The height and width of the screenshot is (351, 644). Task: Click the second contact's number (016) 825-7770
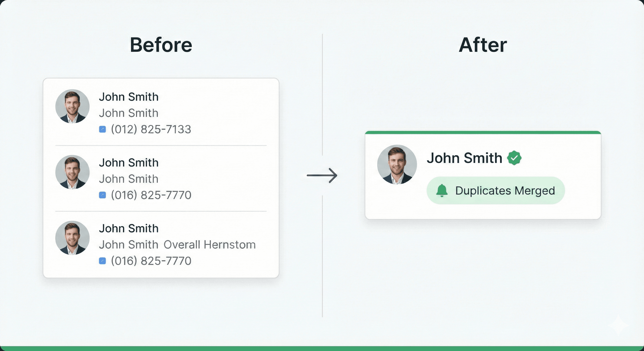[151, 195]
